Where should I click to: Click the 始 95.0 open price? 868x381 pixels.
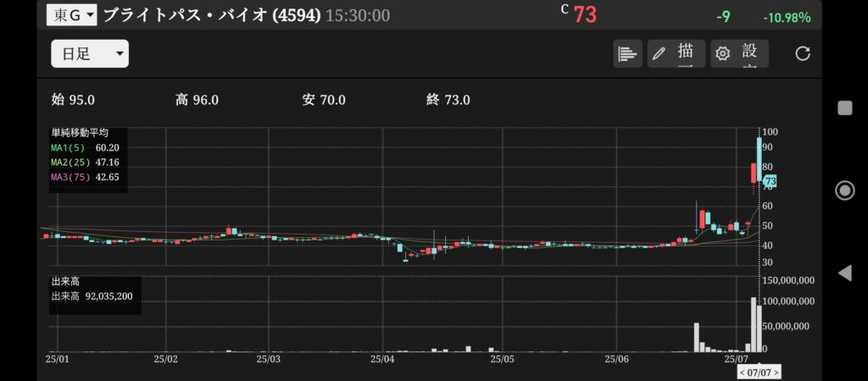[x=73, y=100]
